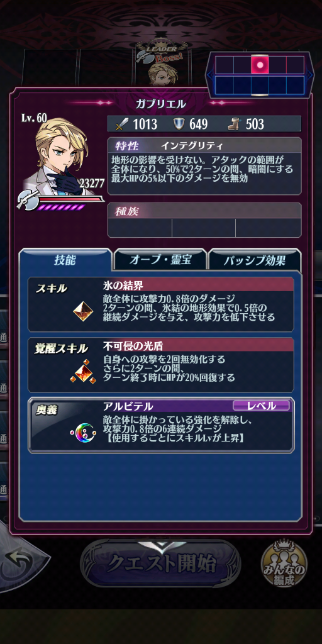Open the パッシブ効果 tab
The height and width of the screenshot is (644, 322).
click(255, 260)
